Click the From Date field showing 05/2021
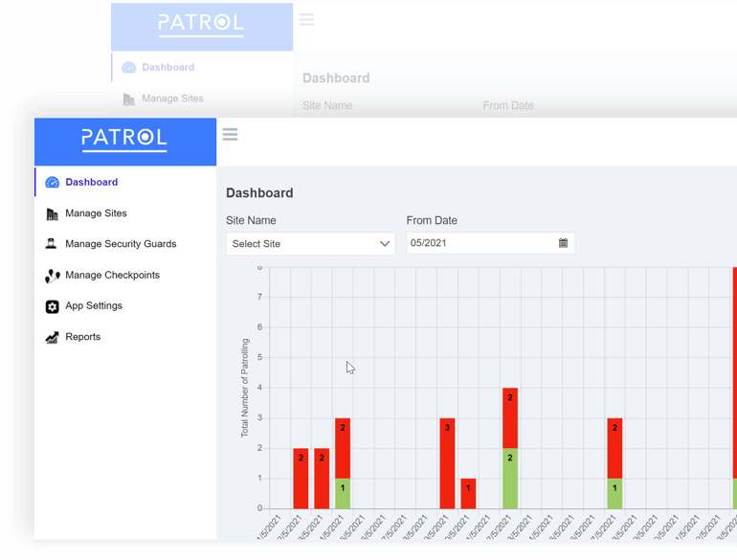This screenshot has height=560, width=737. tap(479, 243)
